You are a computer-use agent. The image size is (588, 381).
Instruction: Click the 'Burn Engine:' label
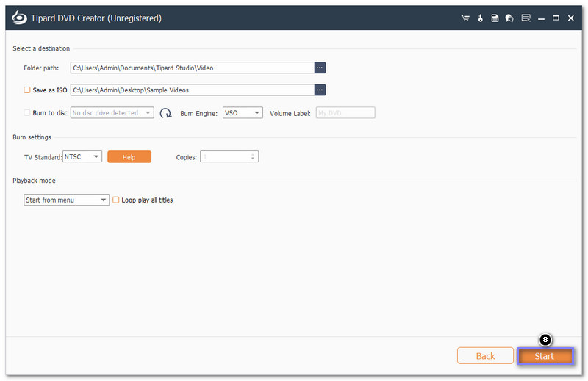click(x=198, y=113)
